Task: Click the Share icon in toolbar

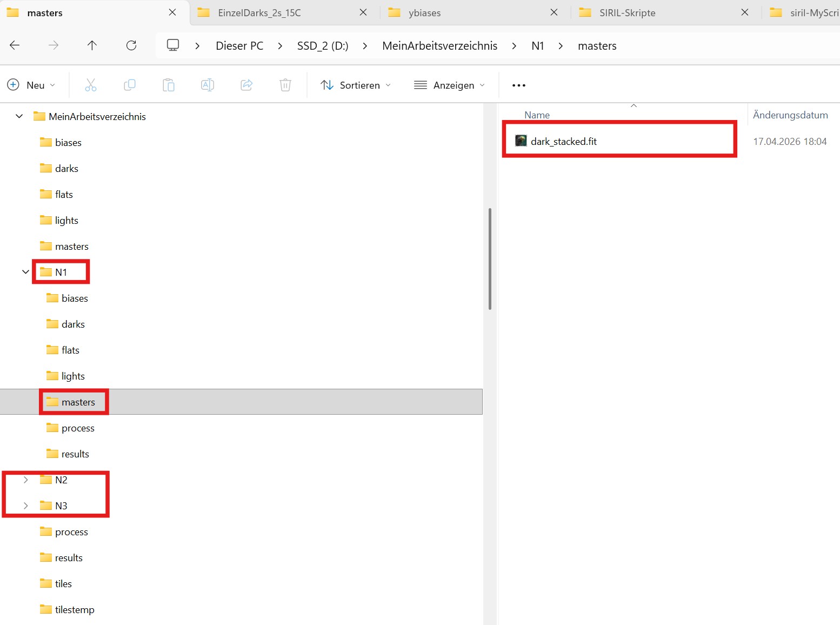Action: pyautogui.click(x=246, y=85)
